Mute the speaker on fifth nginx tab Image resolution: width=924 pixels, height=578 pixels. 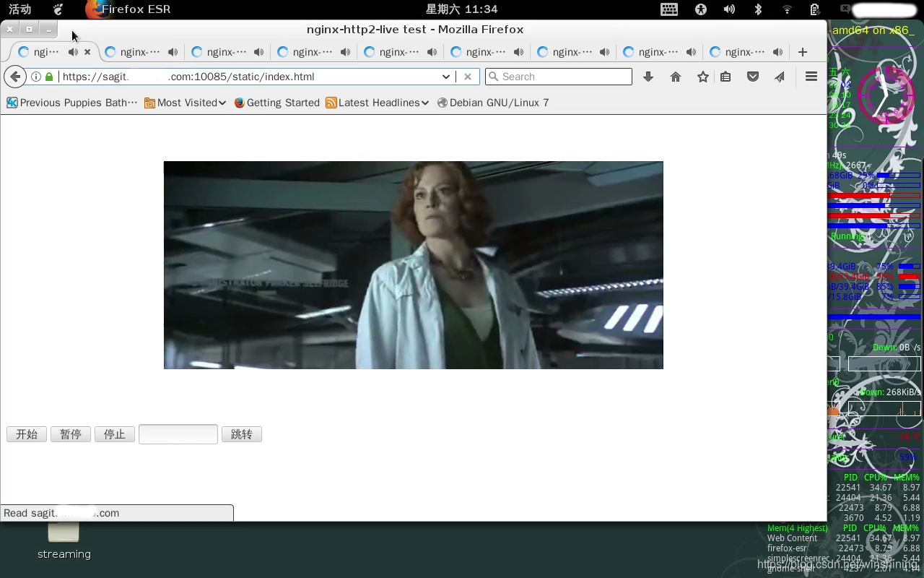[x=432, y=52]
